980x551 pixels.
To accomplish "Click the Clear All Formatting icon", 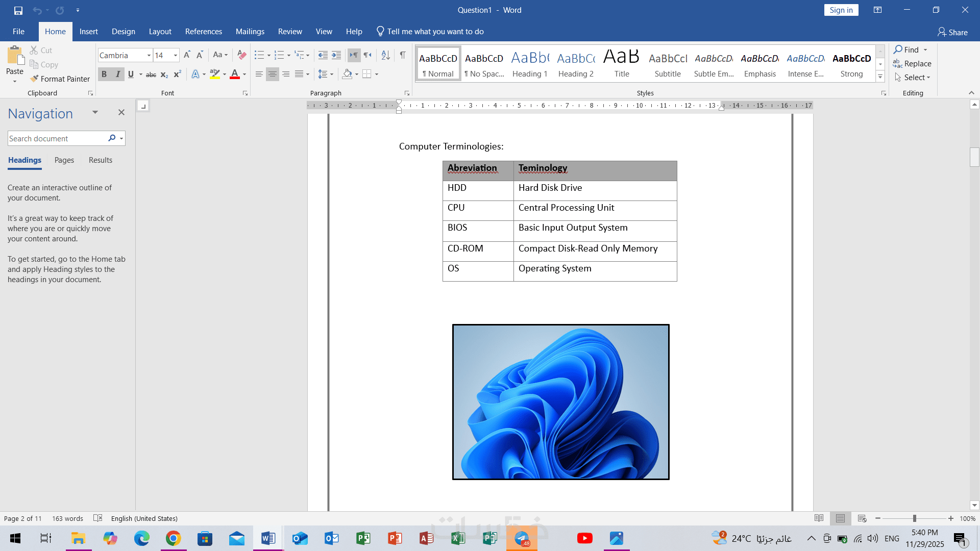I will click(242, 55).
